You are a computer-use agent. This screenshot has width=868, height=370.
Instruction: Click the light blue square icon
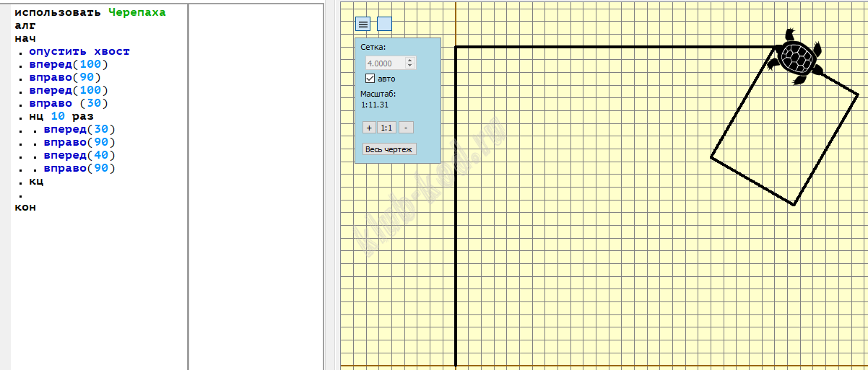coord(384,24)
